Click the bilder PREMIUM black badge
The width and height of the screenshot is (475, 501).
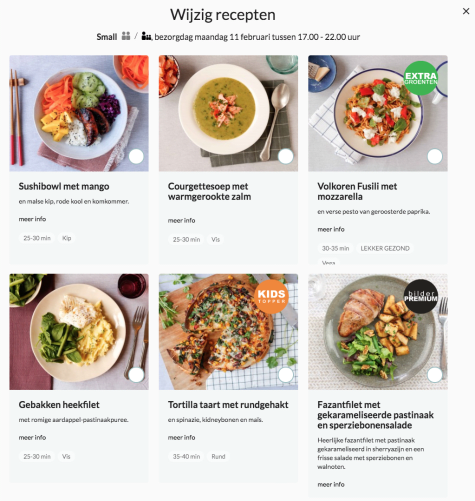point(421,296)
